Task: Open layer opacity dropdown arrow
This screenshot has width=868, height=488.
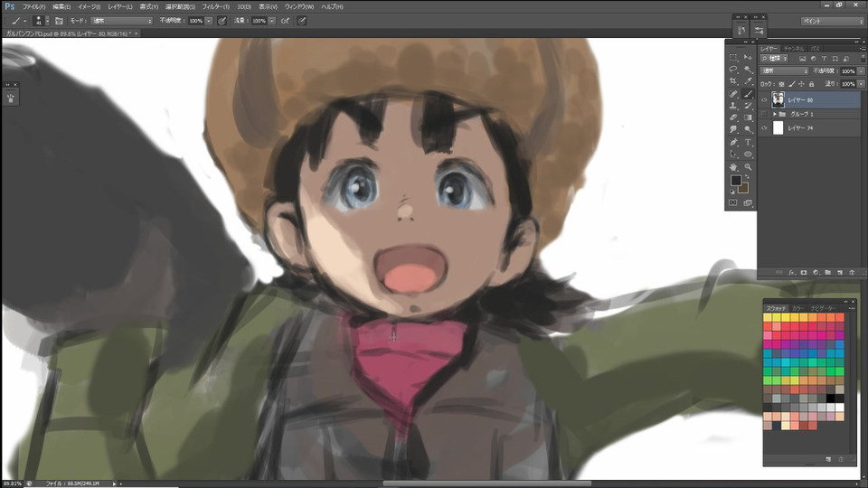Action: [862, 71]
